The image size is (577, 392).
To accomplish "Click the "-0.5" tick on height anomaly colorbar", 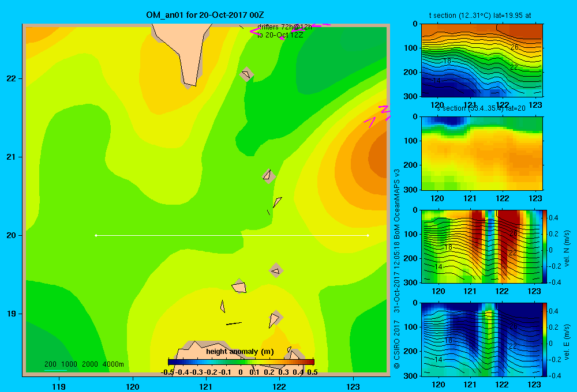I will [x=167, y=372].
